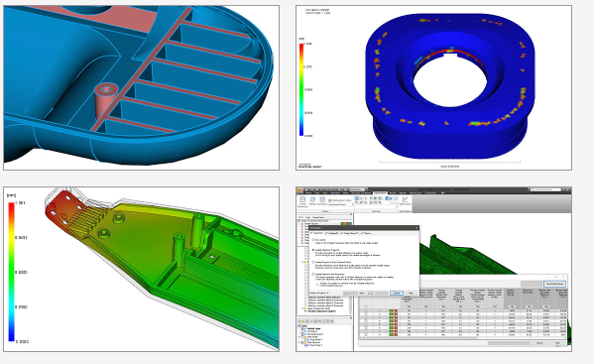Screen dimensions: 594x364
Task: Click the highlighted blue selection icon in the ribbon
Action: click(357, 198)
